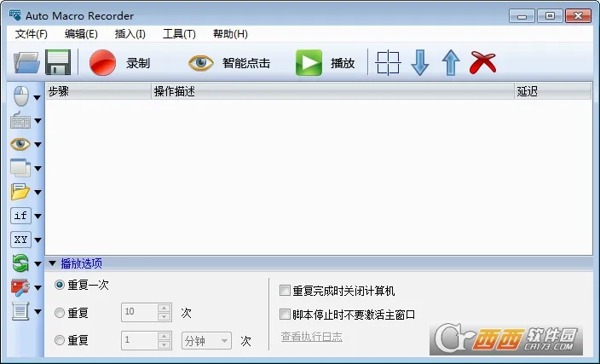Click the sidebar window action icon
This screenshot has width=600, height=364.
(x=20, y=168)
